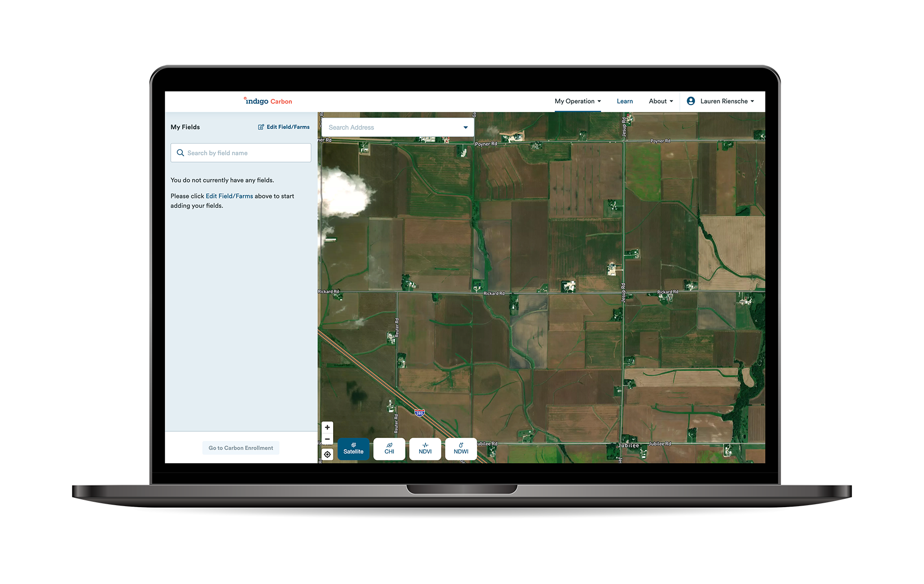Click the magnifier icon in field search
924x584 pixels.
pyautogui.click(x=180, y=153)
